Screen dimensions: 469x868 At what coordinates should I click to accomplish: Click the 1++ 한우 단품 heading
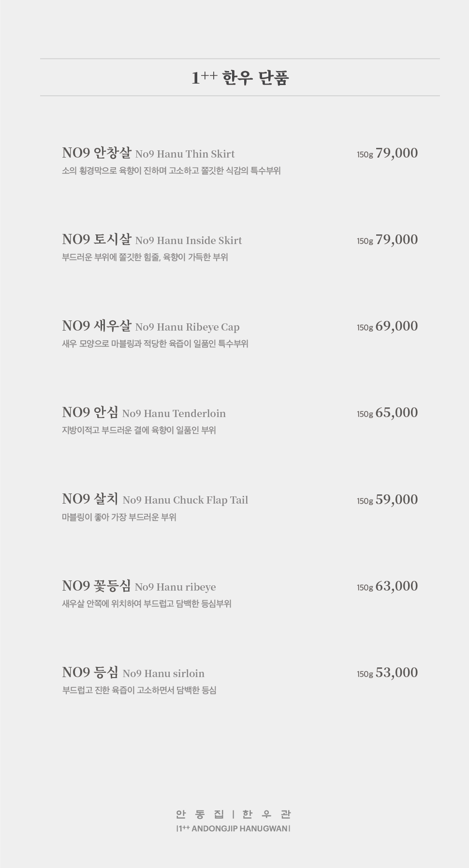240,77
